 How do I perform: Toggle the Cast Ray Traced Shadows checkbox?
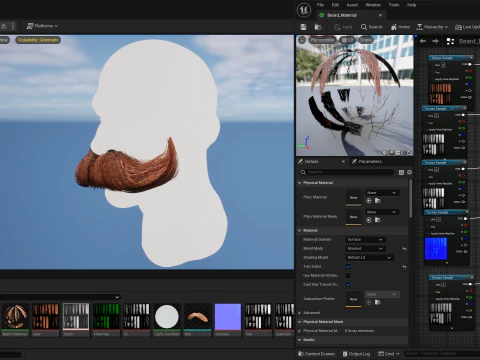tap(348, 285)
